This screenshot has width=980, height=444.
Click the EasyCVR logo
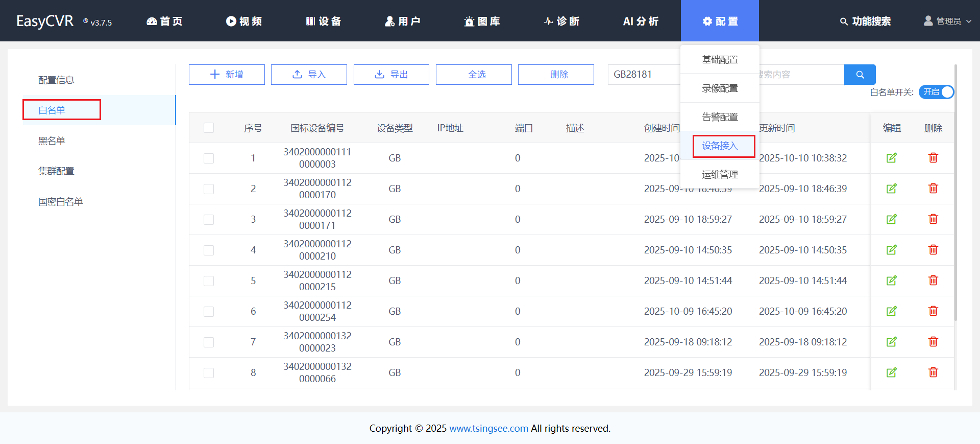[45, 21]
